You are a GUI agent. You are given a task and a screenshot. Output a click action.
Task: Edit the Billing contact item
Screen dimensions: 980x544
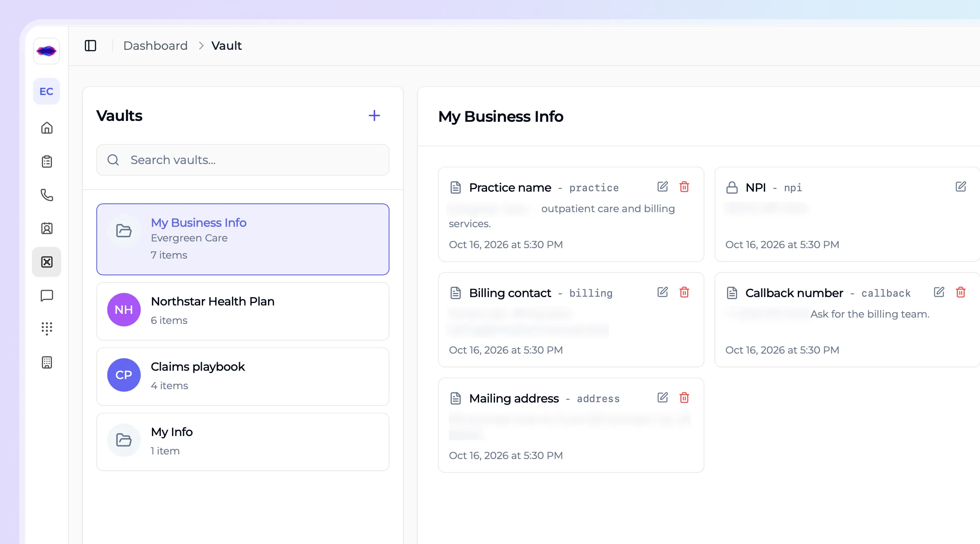(663, 292)
